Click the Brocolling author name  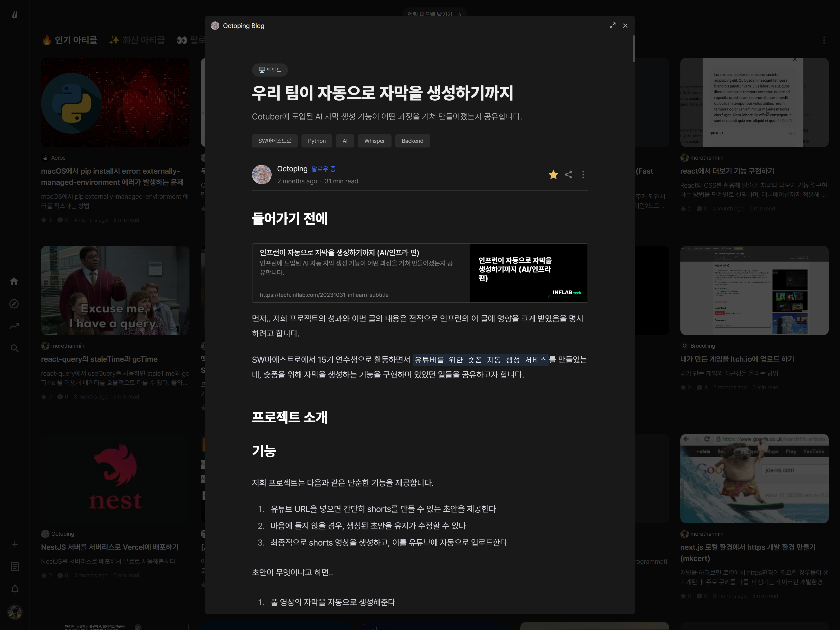tap(703, 346)
